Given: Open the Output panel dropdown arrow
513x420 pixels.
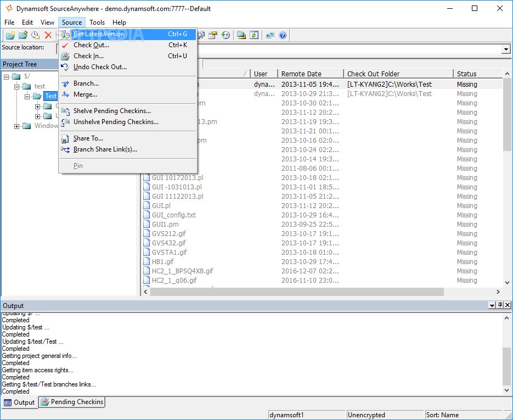Looking at the screenshot, I should (x=492, y=305).
